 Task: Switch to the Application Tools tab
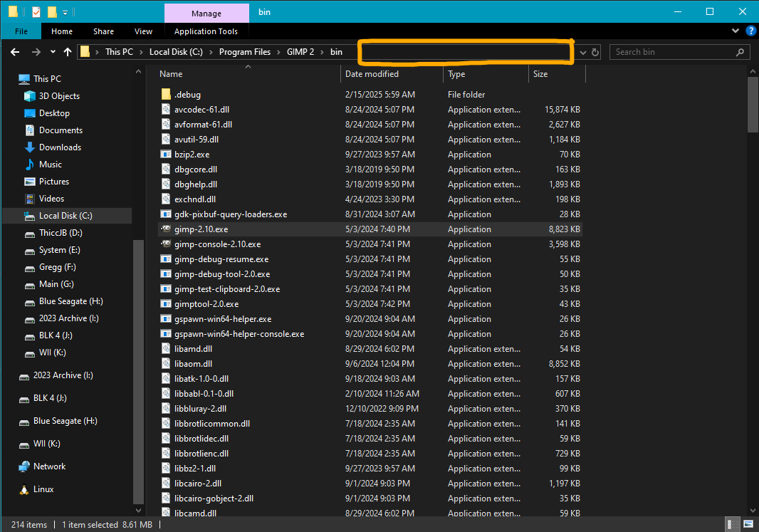[206, 31]
